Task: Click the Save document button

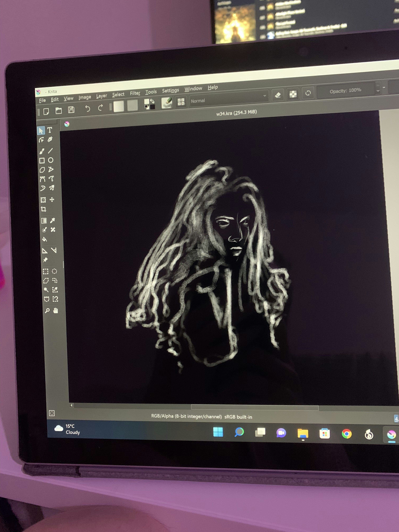Action: 71,110
